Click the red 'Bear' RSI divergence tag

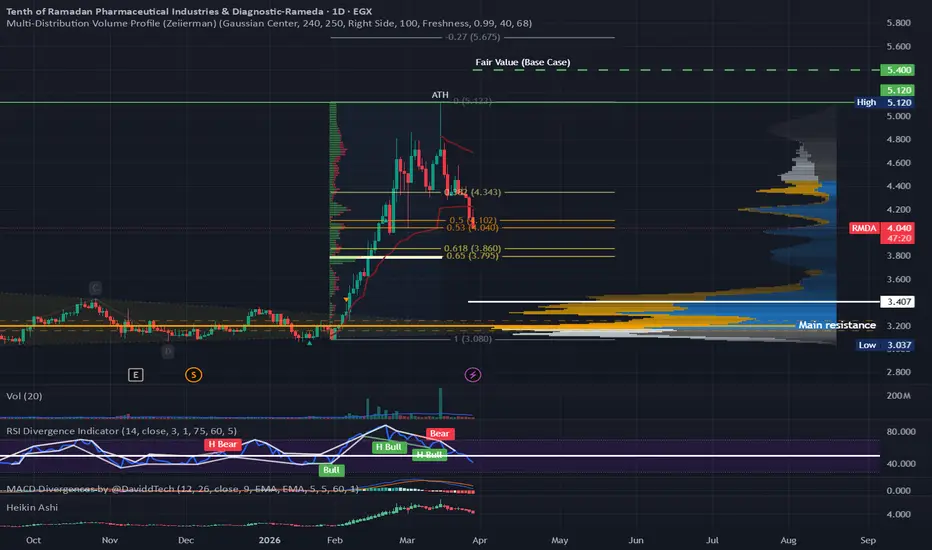coord(440,433)
